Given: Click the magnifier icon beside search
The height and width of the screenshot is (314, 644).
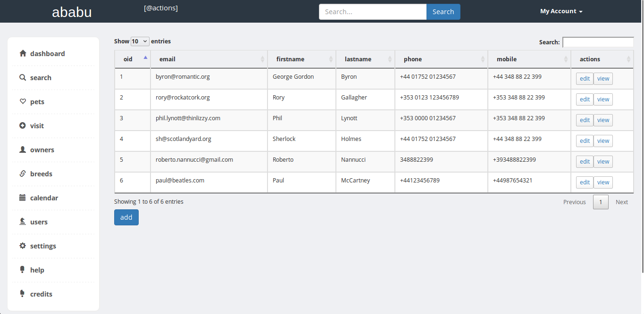Looking at the screenshot, I should [23, 77].
